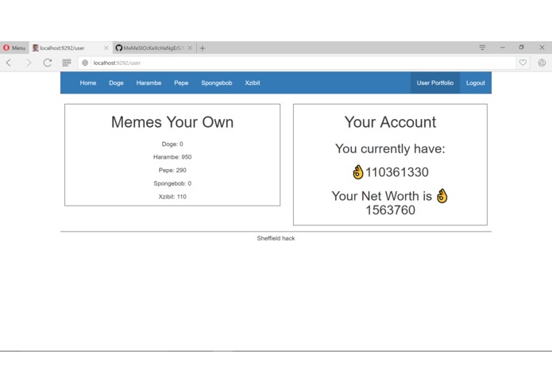Click the OK-hand emoji after Net Worth
The height and width of the screenshot is (392, 552).
(442, 196)
